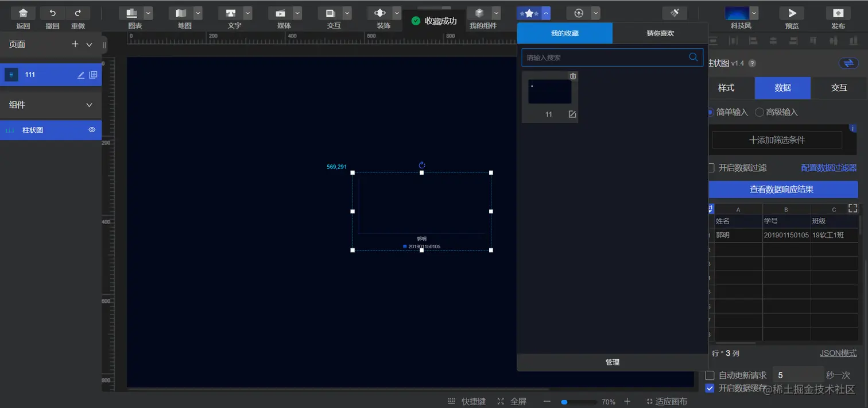Click the rotate handle above selected chart
The width and height of the screenshot is (868, 408).
422,165
